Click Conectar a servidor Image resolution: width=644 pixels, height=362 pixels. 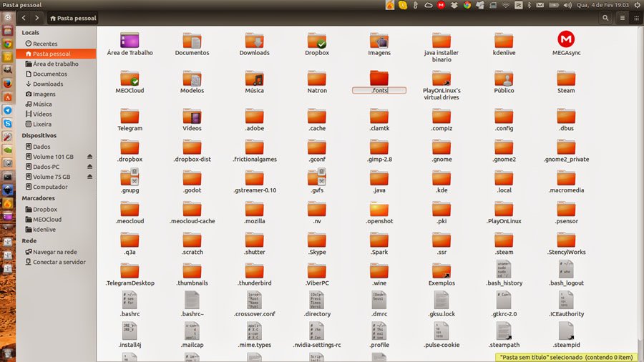pyautogui.click(x=59, y=262)
